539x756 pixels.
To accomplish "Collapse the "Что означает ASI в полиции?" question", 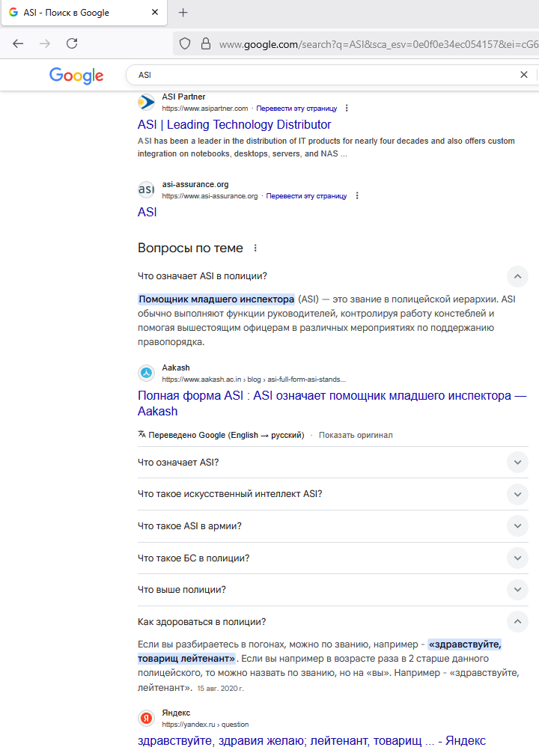I will click(x=517, y=276).
